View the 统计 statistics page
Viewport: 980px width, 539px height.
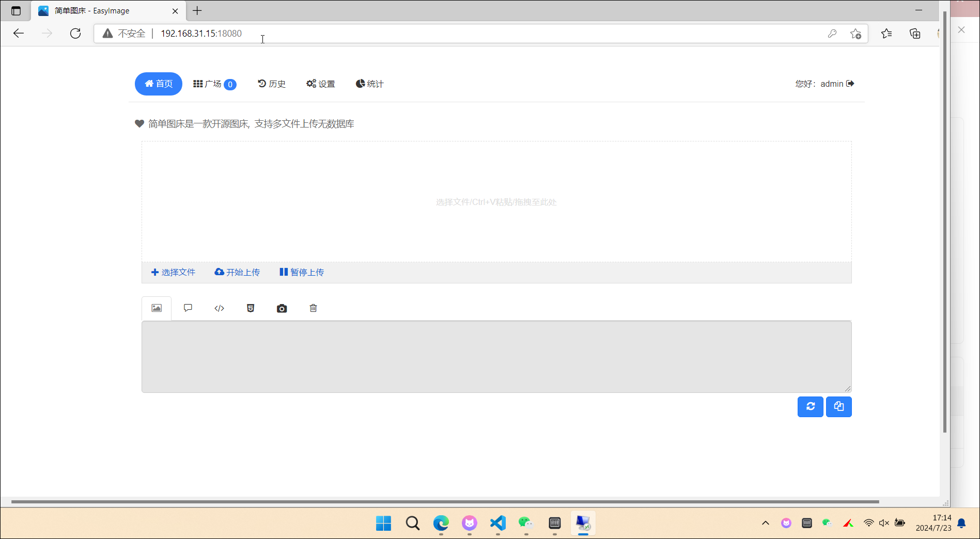click(370, 84)
